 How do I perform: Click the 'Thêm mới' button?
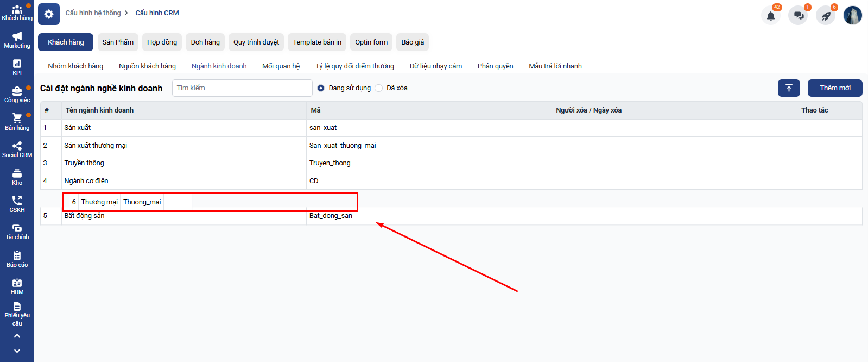coord(835,88)
